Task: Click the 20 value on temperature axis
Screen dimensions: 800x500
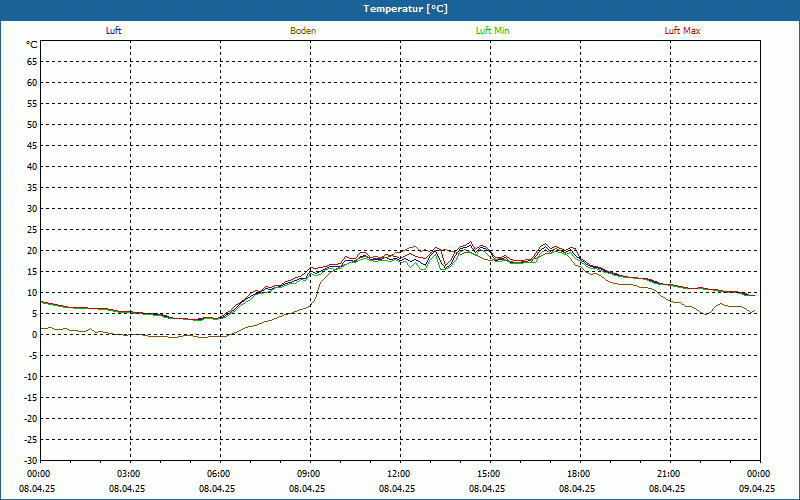Action: tap(32, 251)
